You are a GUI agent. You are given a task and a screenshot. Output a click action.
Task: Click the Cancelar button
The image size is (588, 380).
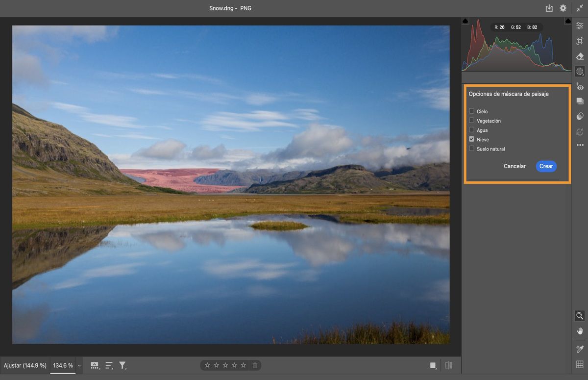click(x=514, y=166)
